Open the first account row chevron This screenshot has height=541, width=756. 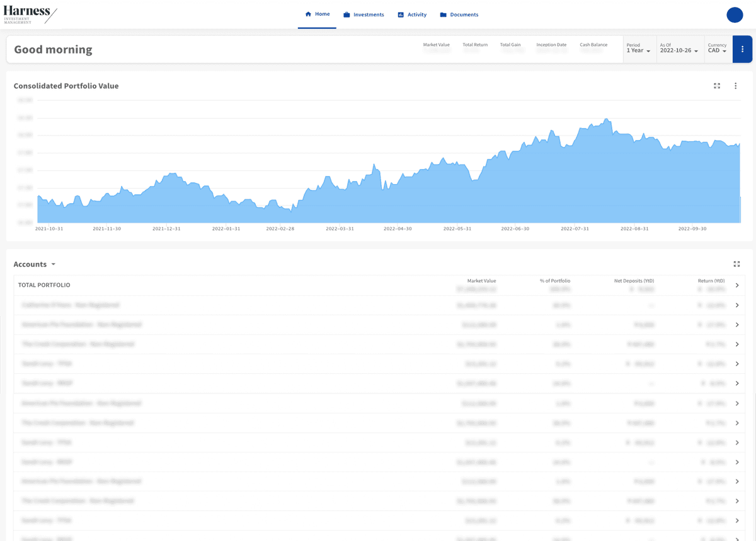737,305
